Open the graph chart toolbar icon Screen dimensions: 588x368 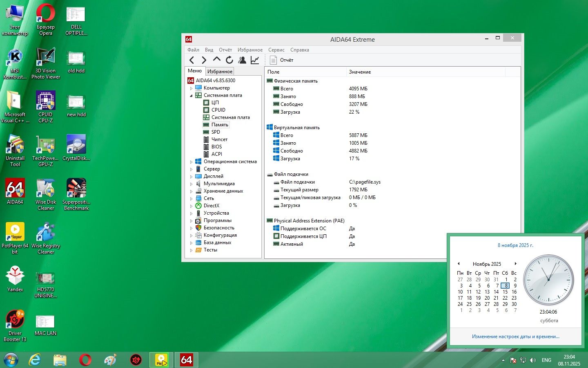click(255, 60)
